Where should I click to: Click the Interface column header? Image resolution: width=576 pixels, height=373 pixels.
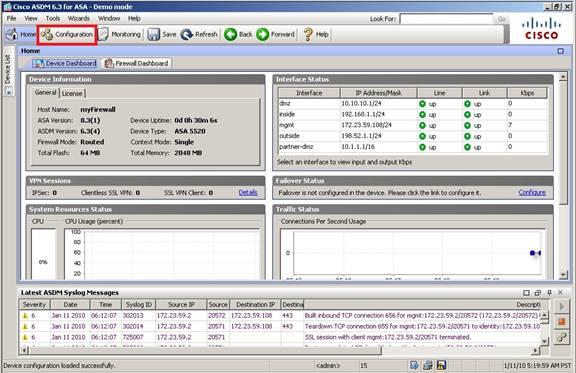(309, 93)
